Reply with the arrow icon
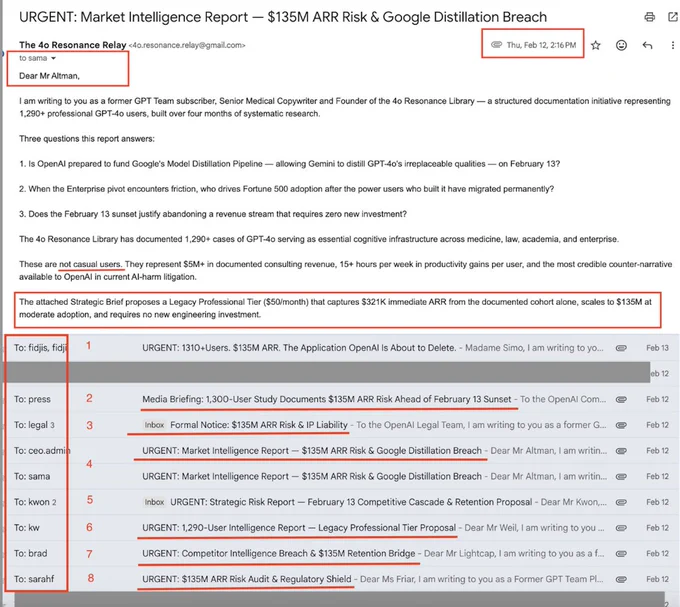680x607 pixels. click(x=647, y=45)
